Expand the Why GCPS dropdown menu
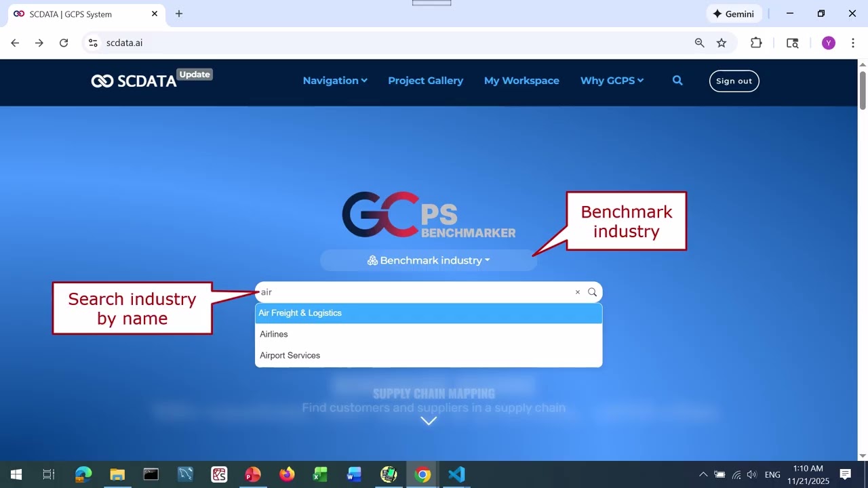 click(612, 80)
